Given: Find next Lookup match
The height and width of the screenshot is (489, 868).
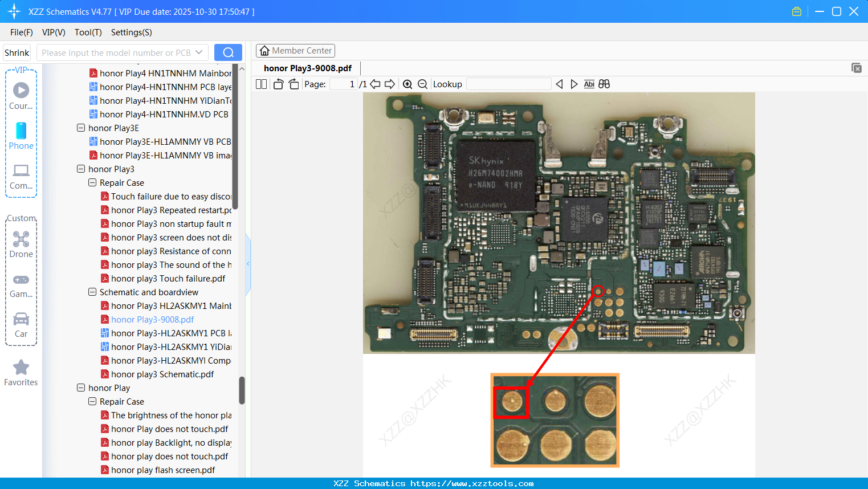Looking at the screenshot, I should coord(574,84).
